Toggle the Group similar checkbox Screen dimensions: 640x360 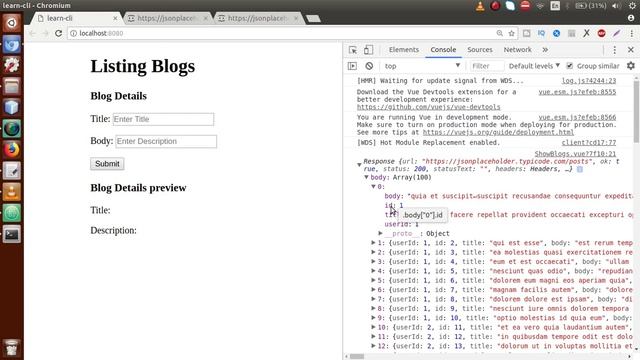(x=570, y=66)
